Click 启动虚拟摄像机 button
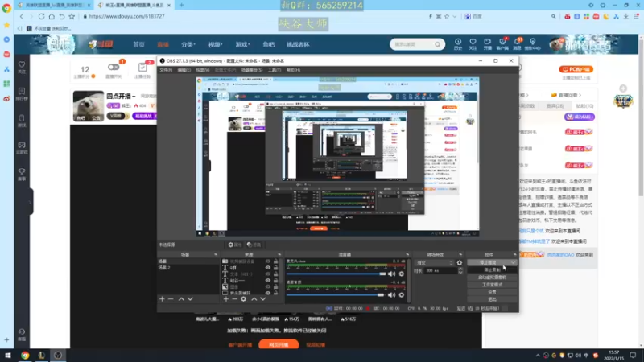The image size is (644, 362). point(492,278)
